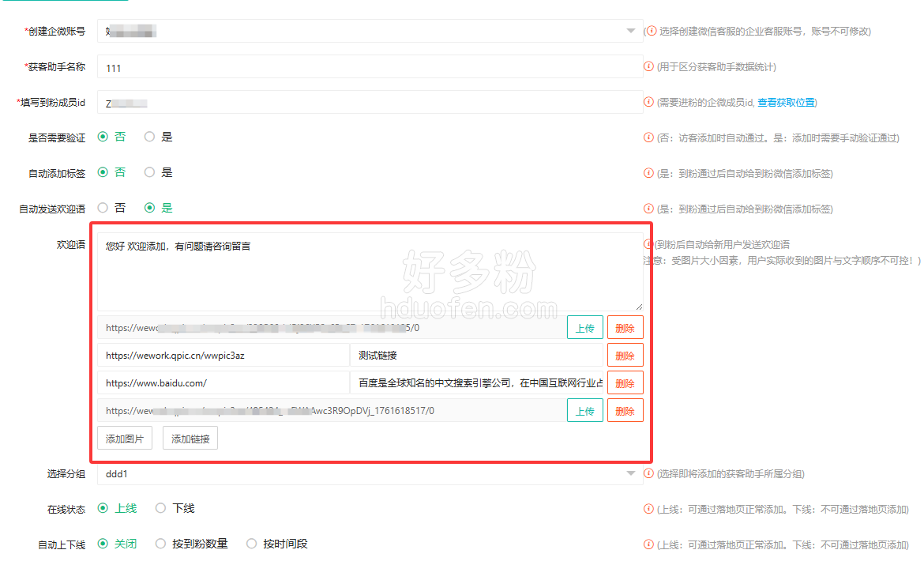924x565 pixels.
Task: Open the 创建企微账号 dropdown
Action: pyautogui.click(x=370, y=31)
